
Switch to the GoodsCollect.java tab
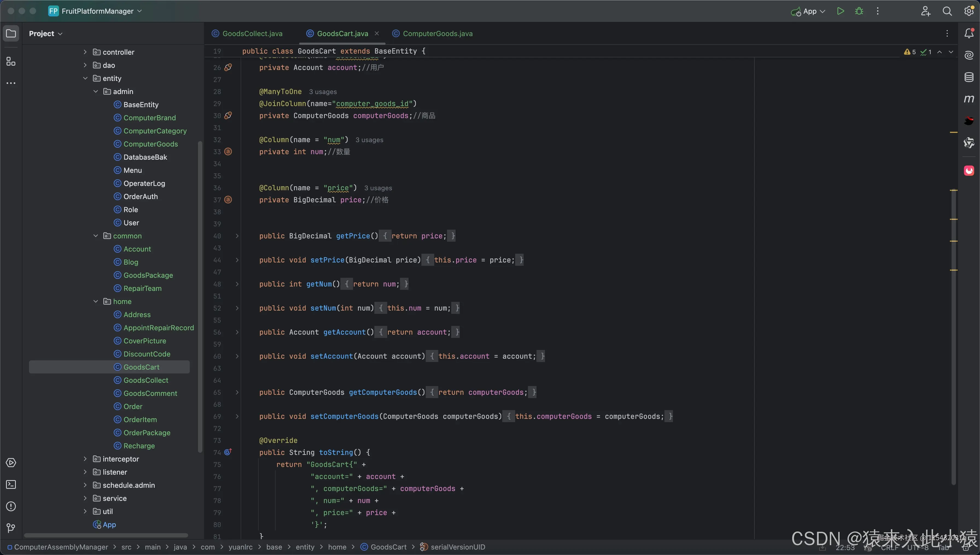[252, 34]
